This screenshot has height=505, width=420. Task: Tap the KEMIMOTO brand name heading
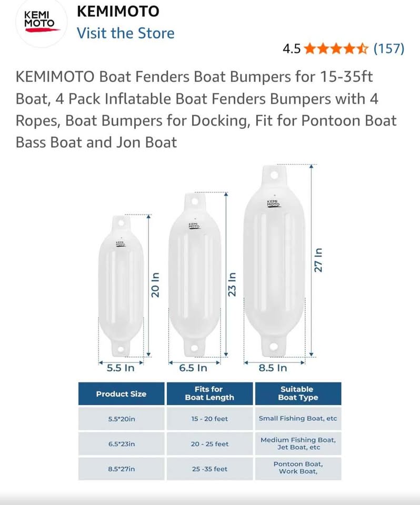118,11
